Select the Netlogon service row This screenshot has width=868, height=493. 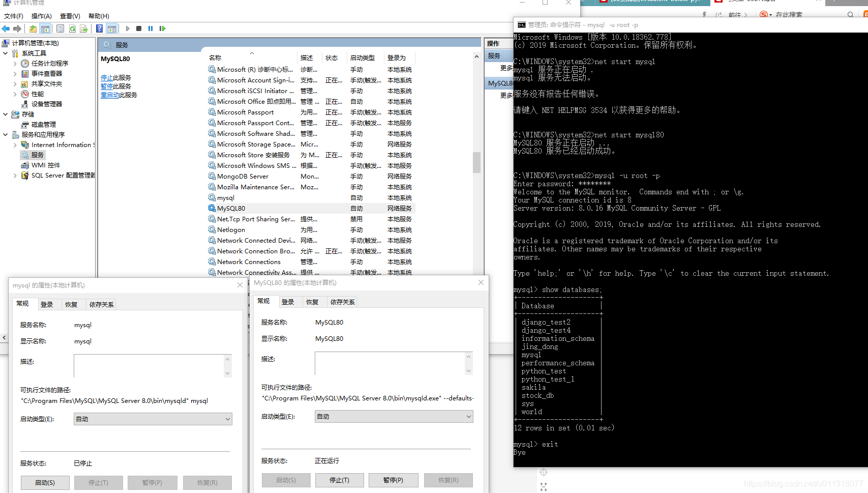(310, 229)
